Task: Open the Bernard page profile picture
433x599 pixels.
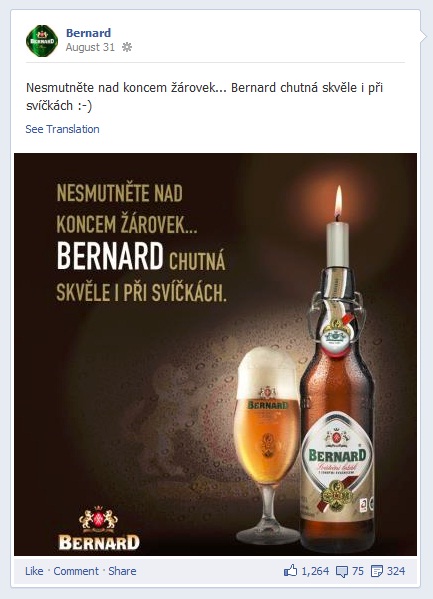Action: click(x=42, y=41)
